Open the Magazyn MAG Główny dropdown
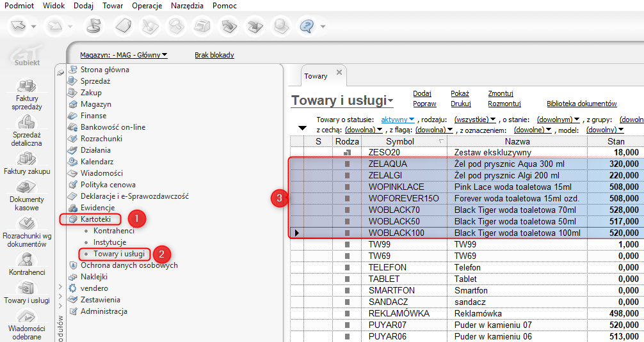Viewport: 644px width, 342px height. click(124, 55)
